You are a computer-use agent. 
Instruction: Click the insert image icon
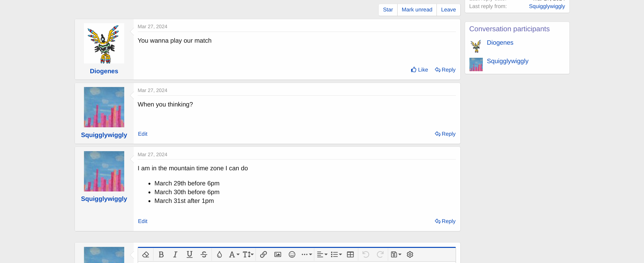(x=278, y=255)
